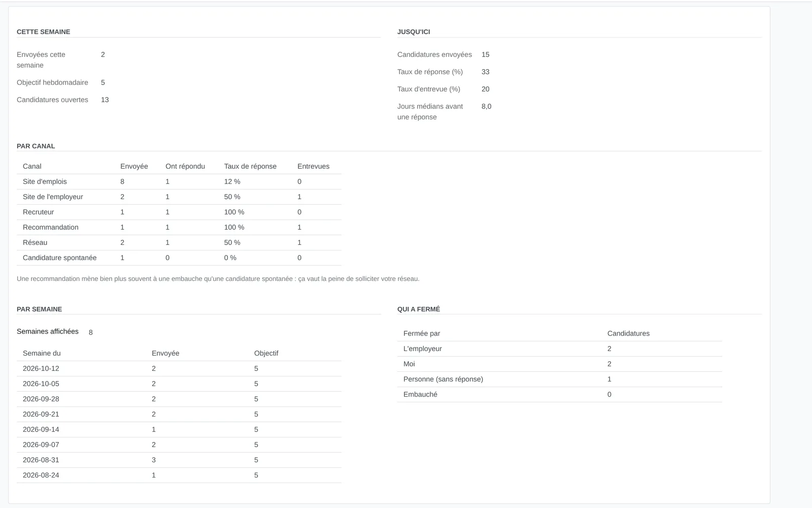The image size is (812, 508).
Task: Click the Taux de réponse (%) value 33
Action: click(x=486, y=72)
